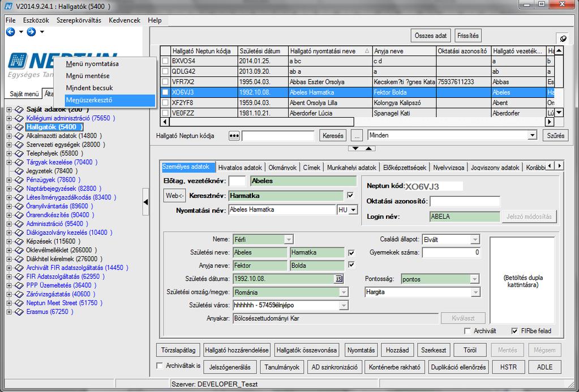579x392 pixels.
Task: Switch to the Okmányok tab
Action: (x=282, y=167)
